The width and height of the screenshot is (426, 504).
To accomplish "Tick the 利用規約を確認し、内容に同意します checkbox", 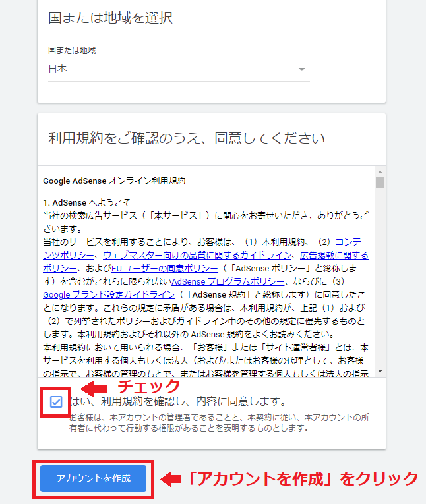I will (56, 402).
